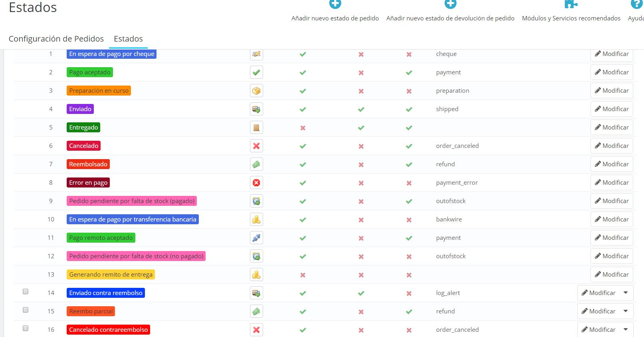Switch to the Configuración de Pedidos tab
644x337 pixels.
click(x=56, y=39)
